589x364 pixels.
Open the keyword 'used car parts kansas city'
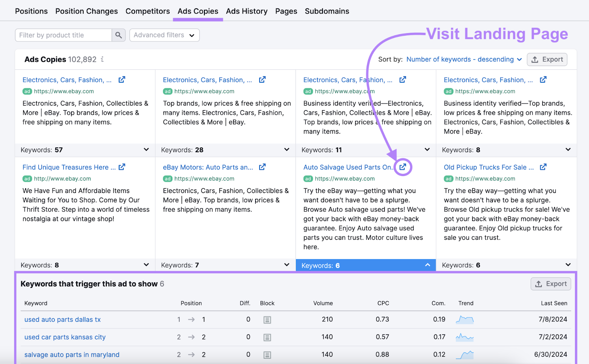[65, 337]
